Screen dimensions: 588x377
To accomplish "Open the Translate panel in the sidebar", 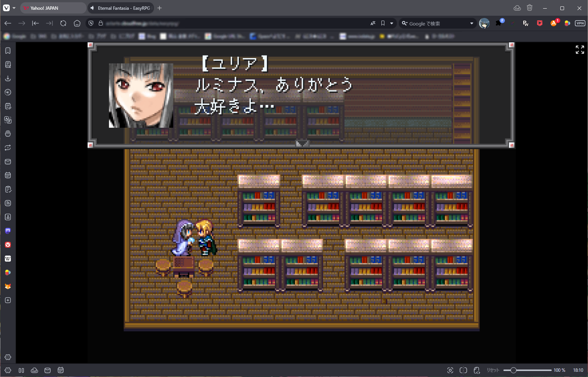I will (x=8, y=120).
